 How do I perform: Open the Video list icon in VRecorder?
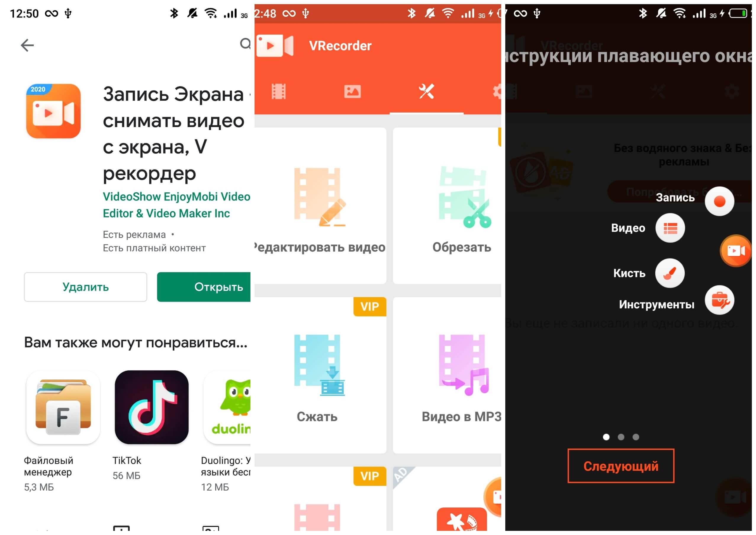[670, 227]
